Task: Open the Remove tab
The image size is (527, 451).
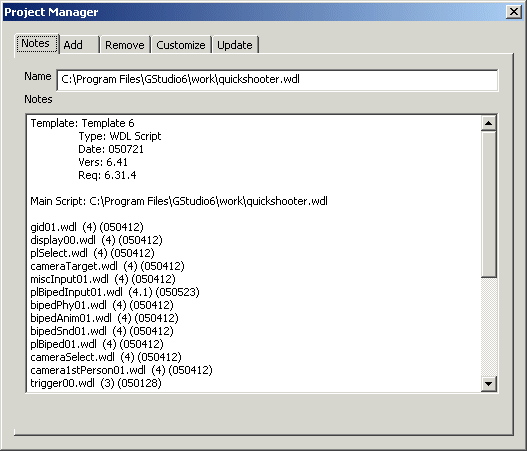Action: [x=125, y=45]
